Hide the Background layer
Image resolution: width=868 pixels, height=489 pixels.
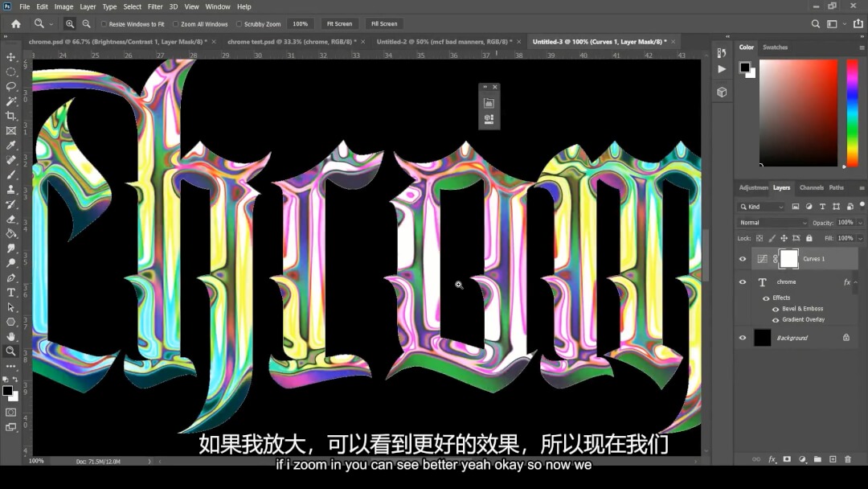743,338
